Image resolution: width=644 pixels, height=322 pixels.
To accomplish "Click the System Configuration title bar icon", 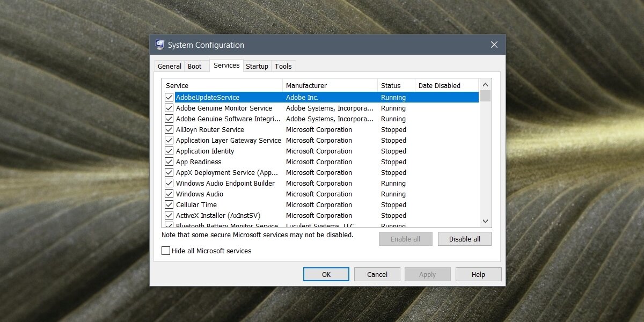I will 160,45.
